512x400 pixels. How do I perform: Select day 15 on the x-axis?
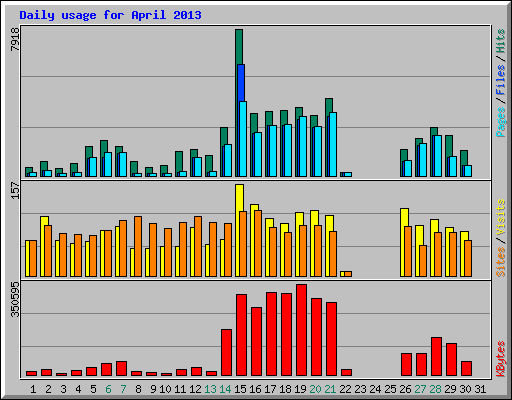pyautogui.click(x=240, y=389)
